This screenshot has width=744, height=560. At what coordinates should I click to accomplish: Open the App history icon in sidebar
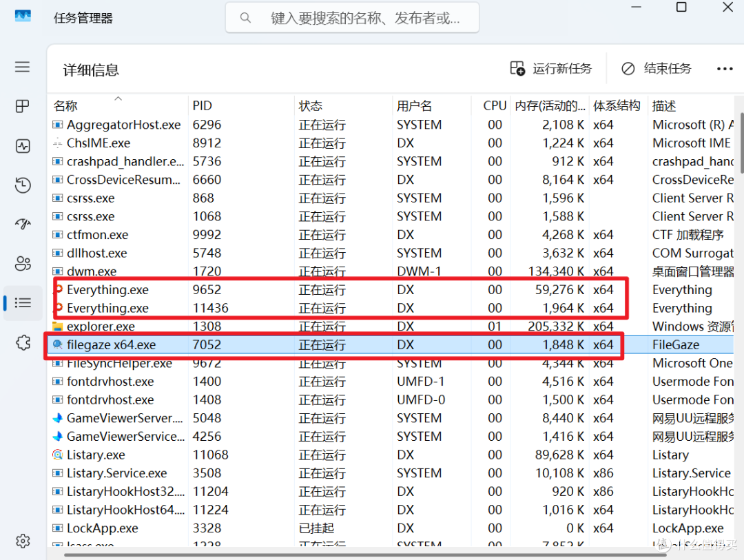[22, 185]
